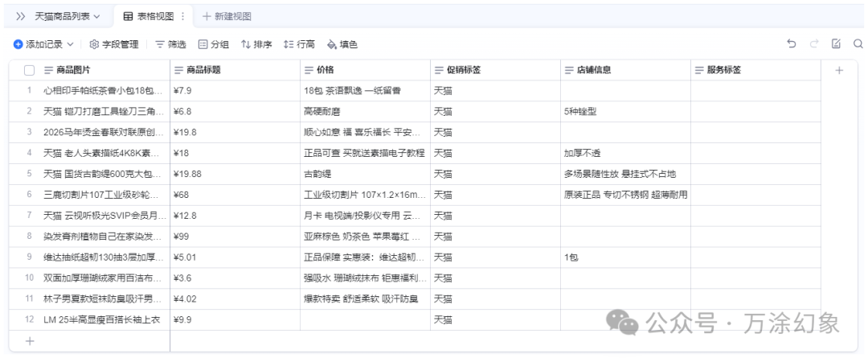
Task: Select 店铺信息 column header
Action: [x=625, y=70]
